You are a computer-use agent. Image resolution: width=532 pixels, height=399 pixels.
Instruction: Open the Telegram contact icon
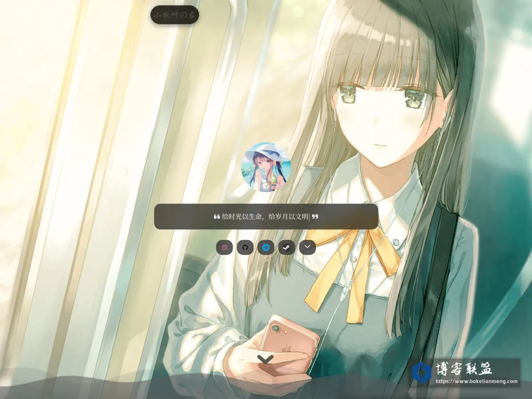[x=266, y=247]
